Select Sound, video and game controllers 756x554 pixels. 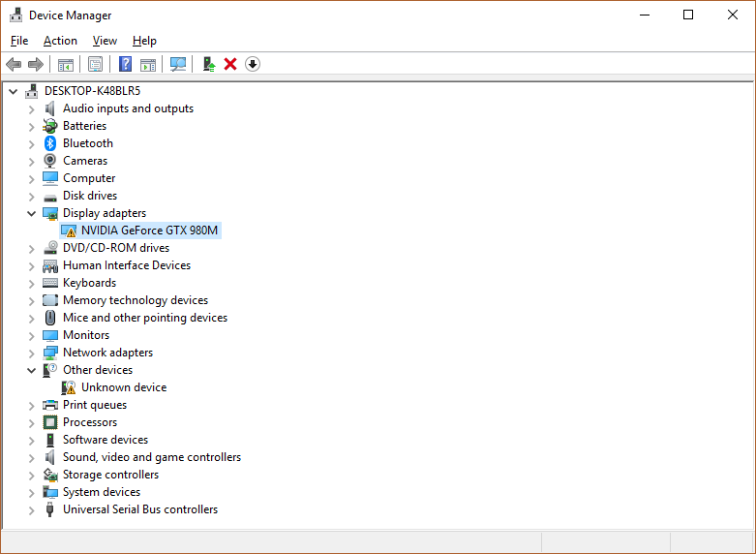(151, 457)
